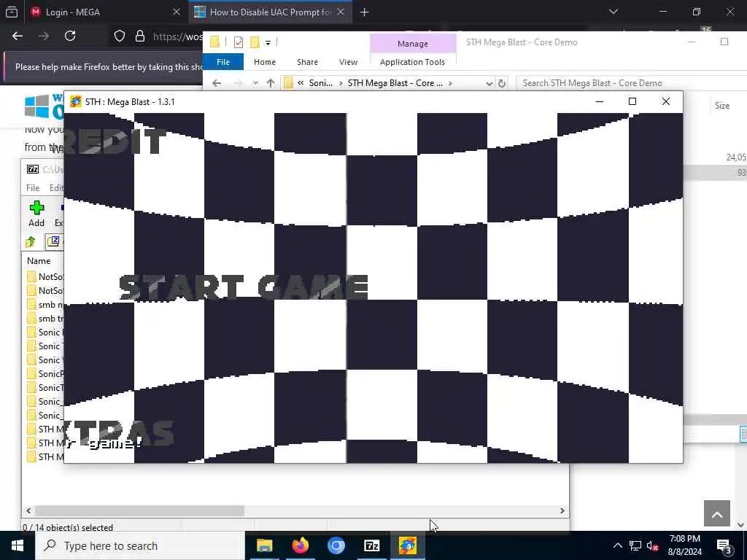747x560 pixels.
Task: Select START GAME in Mega Blast
Action: tap(243, 287)
